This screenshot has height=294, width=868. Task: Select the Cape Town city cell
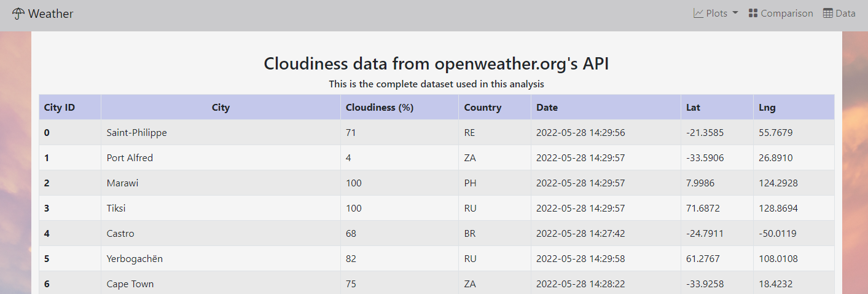click(221, 284)
